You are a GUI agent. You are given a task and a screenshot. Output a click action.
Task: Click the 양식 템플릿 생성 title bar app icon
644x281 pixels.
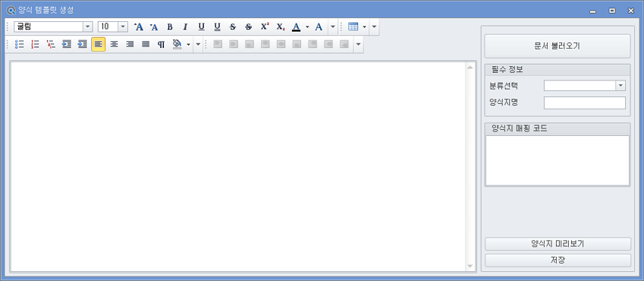[11, 10]
